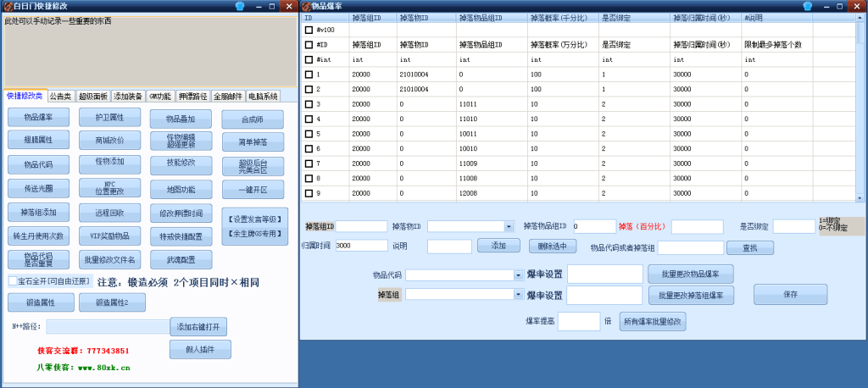Viewport: 868px width, 388px height.
Task: Click the 物品爆率 button
Action: pos(39,118)
